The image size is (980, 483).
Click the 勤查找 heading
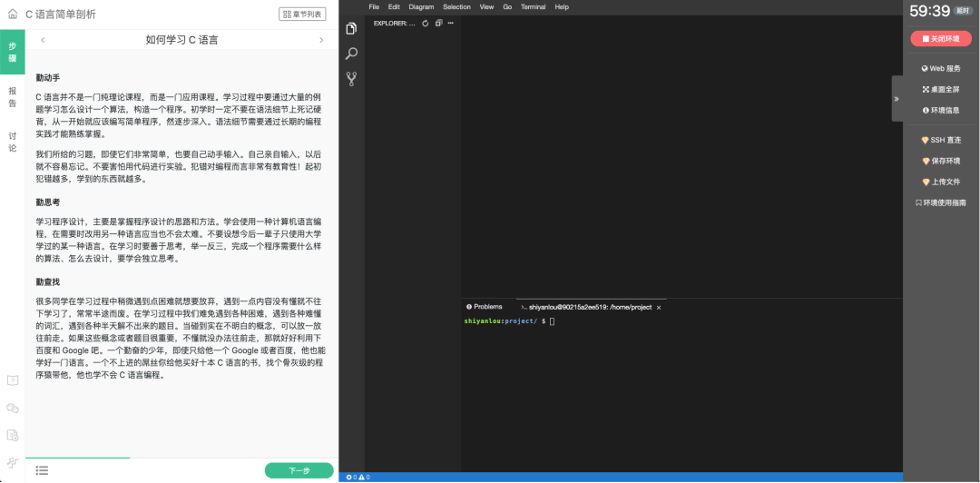pos(48,281)
